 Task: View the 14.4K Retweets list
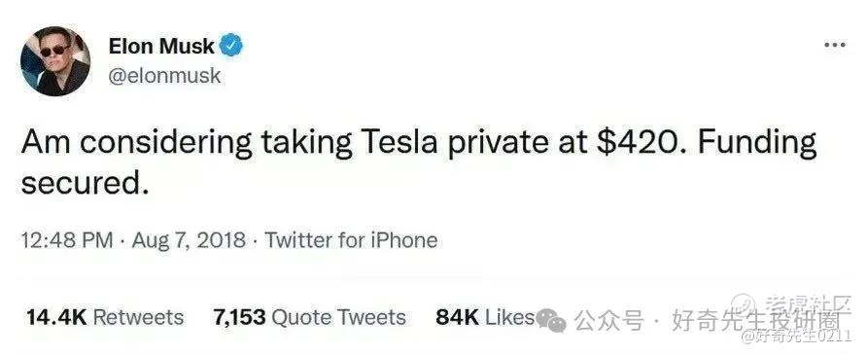pos(105,317)
